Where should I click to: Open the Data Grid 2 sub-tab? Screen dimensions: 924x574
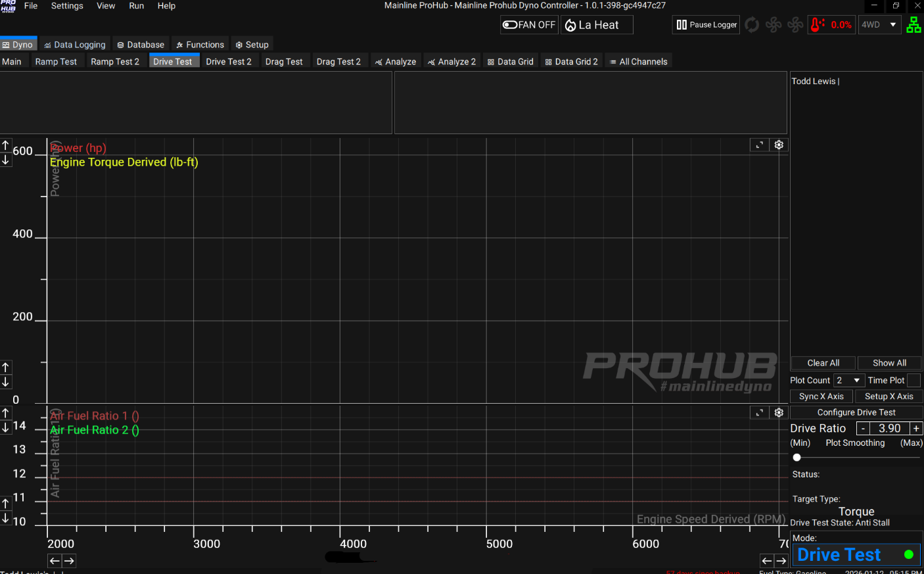572,62
